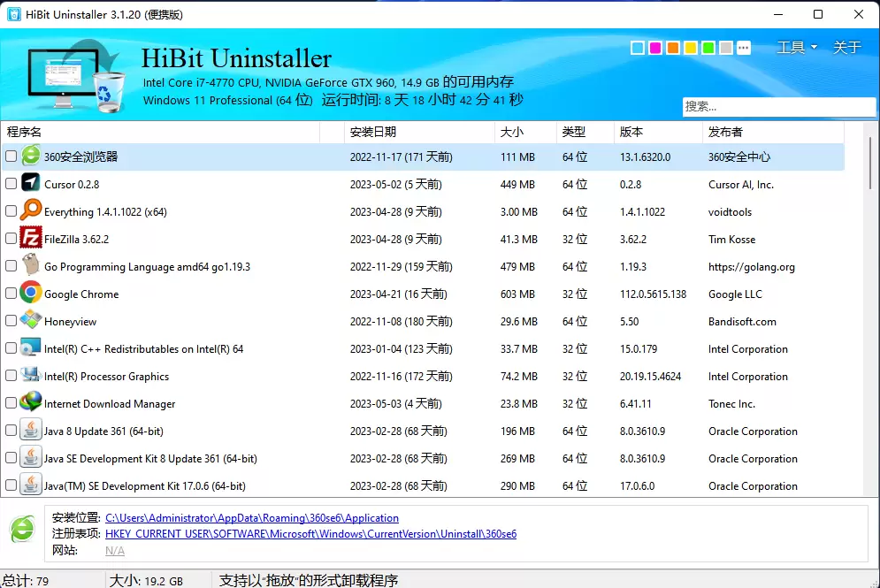Click the Internet Download Manager icon

31,401
